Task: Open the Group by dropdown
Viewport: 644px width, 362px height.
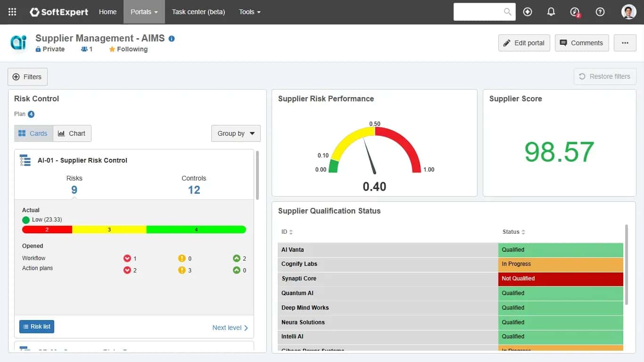Action: pos(236,133)
